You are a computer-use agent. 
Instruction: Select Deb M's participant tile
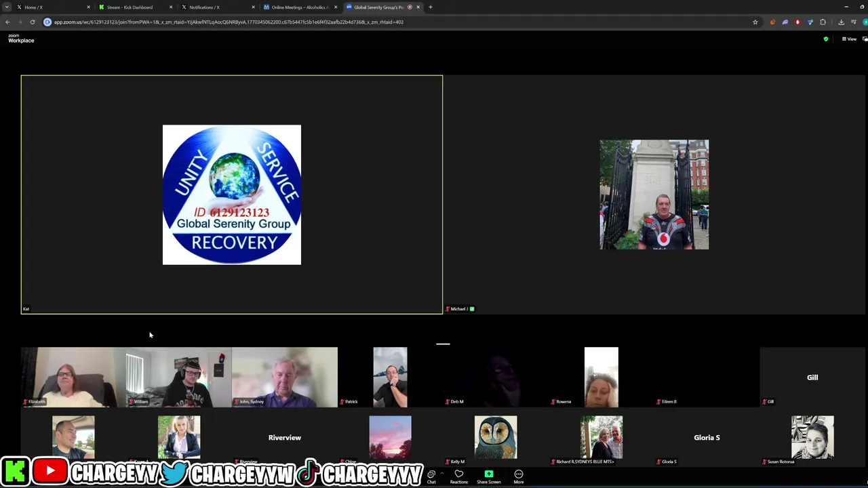coord(496,377)
